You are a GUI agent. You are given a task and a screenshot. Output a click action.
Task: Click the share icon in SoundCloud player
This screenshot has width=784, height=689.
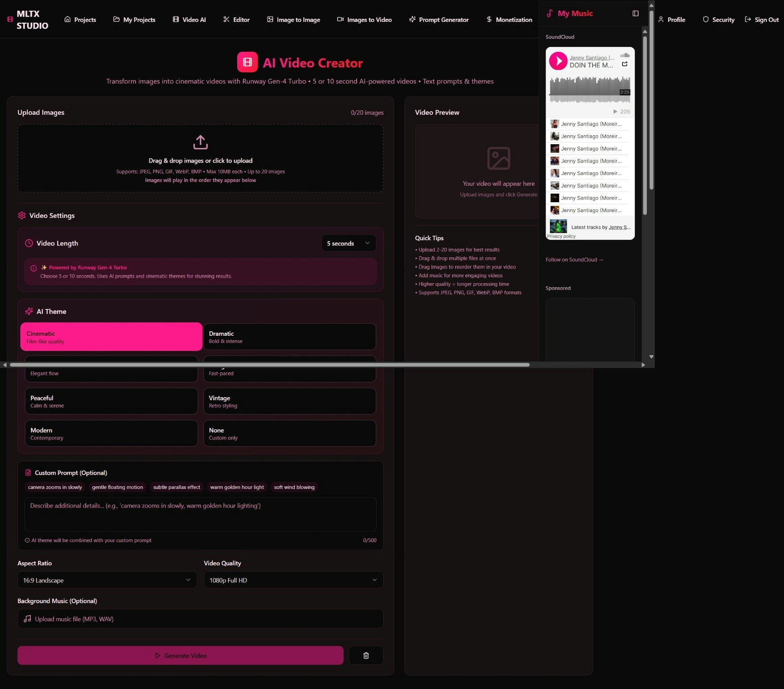click(x=625, y=64)
